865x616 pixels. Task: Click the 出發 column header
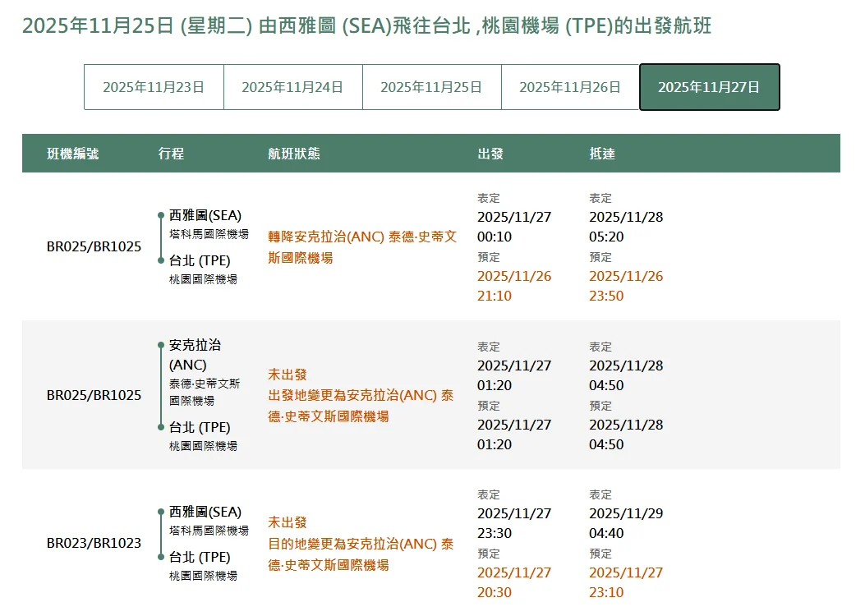point(490,154)
